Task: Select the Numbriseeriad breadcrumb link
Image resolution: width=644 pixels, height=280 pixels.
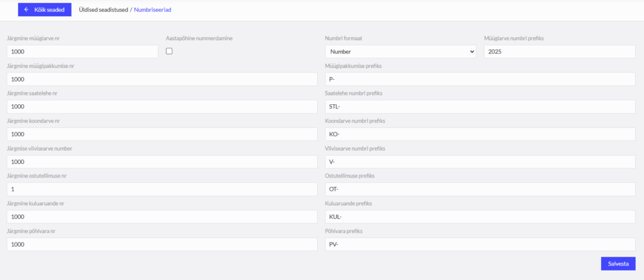Action: pyautogui.click(x=152, y=10)
